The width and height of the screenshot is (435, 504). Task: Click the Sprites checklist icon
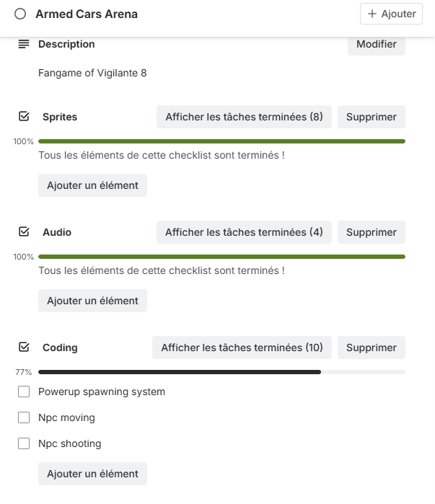[x=24, y=116]
